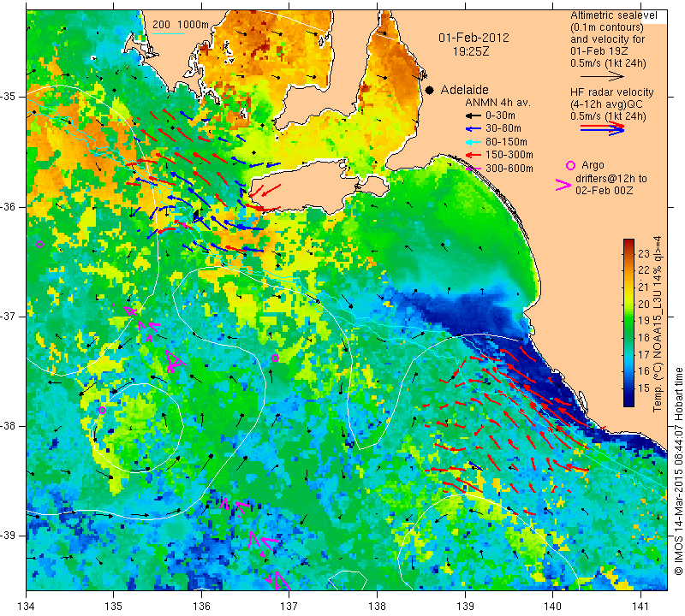The width and height of the screenshot is (685, 616).
Task: Click the dark blue cold upwelling plume offshore
Action: click(x=463, y=314)
